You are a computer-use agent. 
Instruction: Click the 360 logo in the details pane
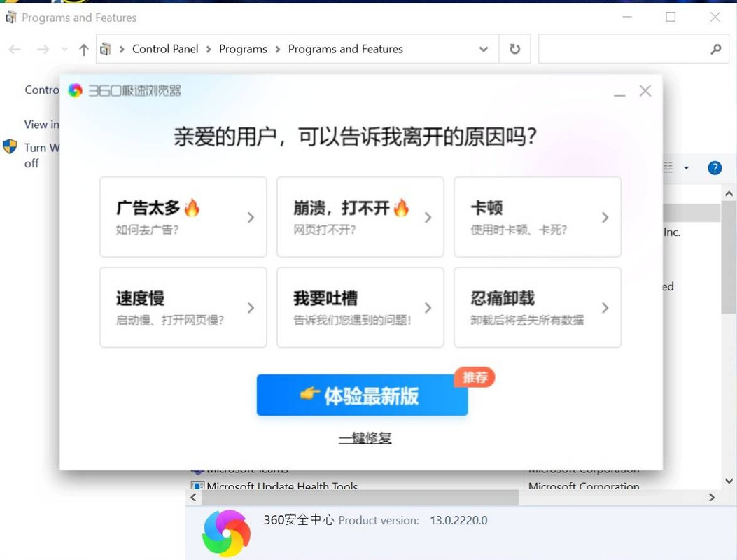point(226,533)
